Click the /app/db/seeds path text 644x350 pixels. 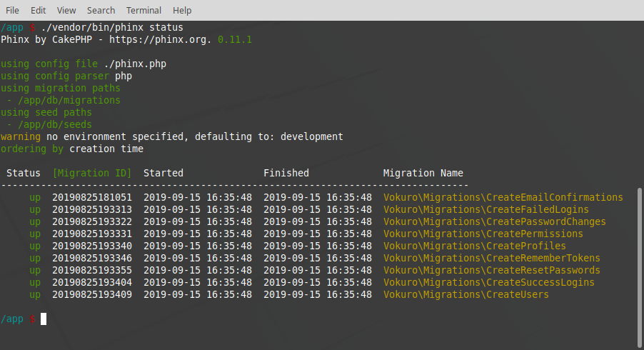51,125
